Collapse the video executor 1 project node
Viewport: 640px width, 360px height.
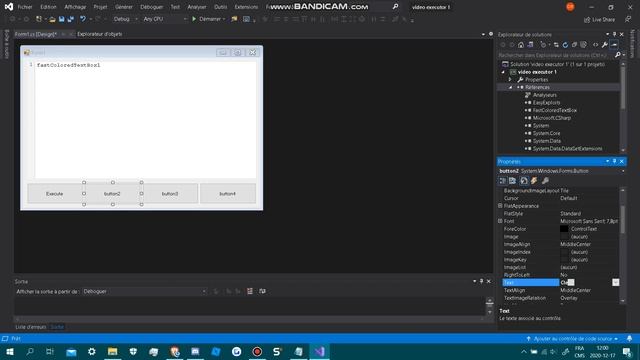503,72
